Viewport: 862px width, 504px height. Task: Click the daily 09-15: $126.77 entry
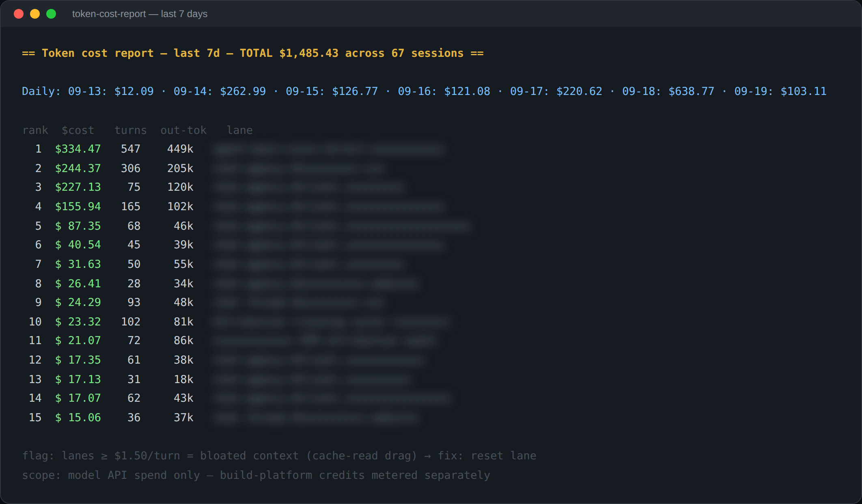332,91
